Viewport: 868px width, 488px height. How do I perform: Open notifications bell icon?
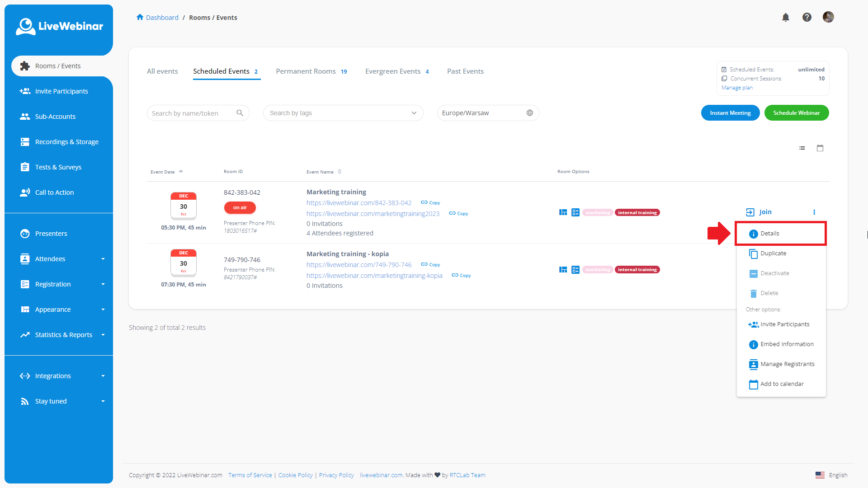coord(786,17)
